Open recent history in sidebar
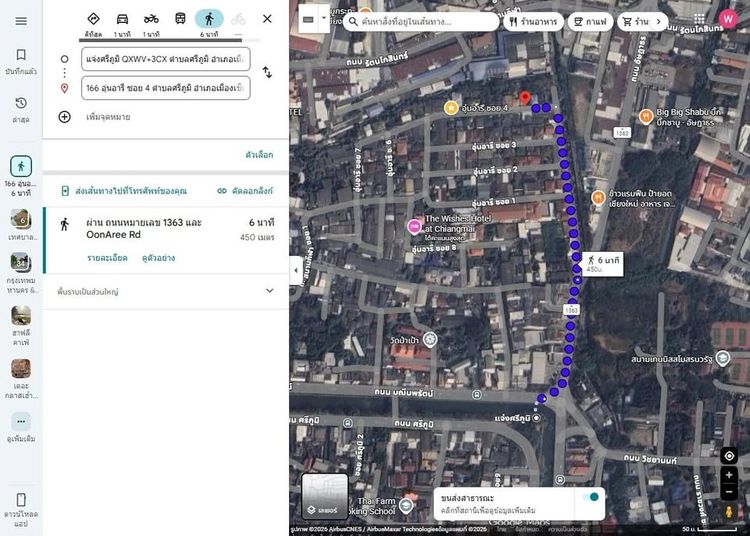Image resolution: width=750 pixels, height=536 pixels. tap(21, 103)
